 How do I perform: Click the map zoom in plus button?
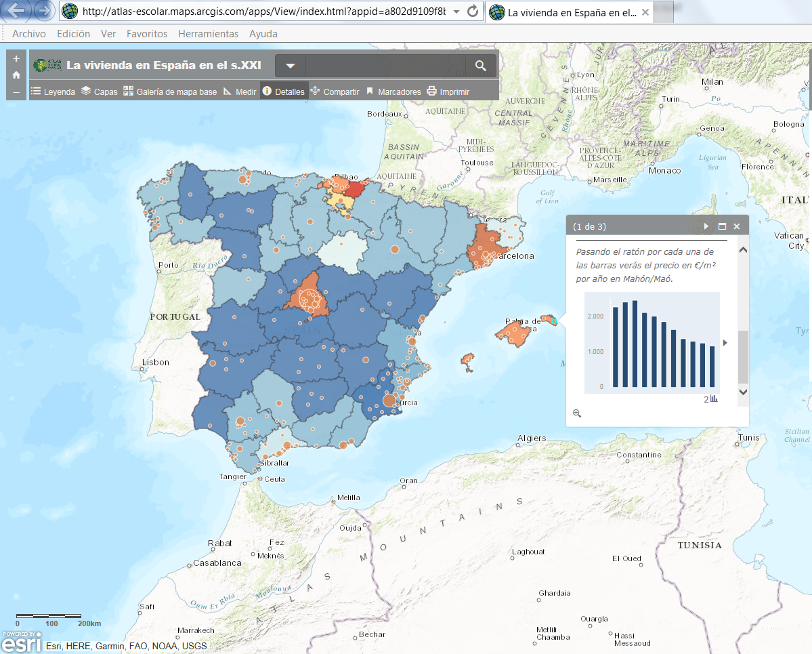pyautogui.click(x=16, y=58)
